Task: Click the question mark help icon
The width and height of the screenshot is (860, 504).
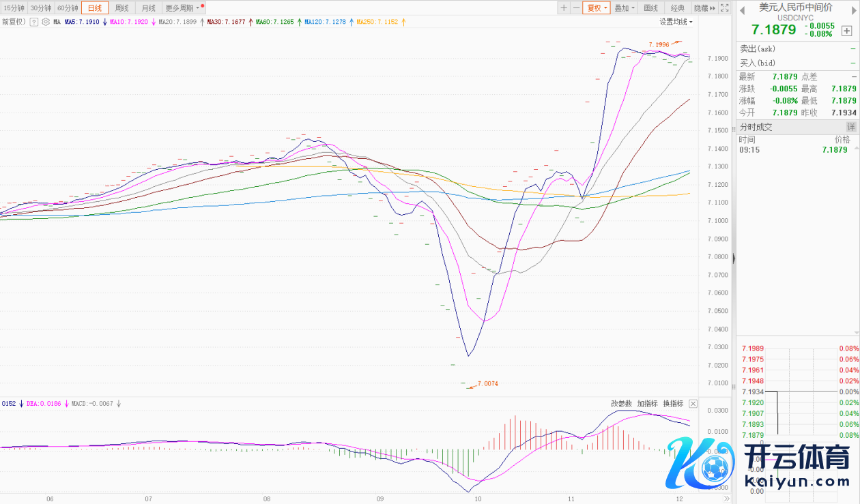Action: pos(34,22)
